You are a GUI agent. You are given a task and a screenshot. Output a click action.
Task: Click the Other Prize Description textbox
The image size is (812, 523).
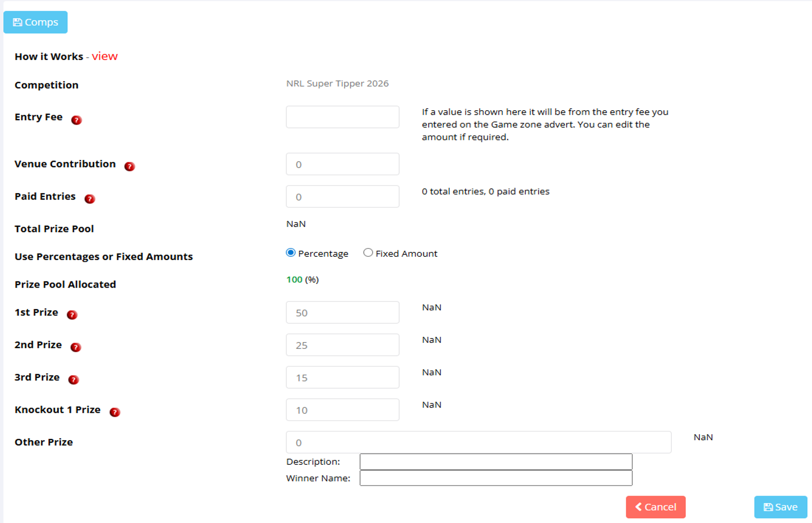point(496,462)
